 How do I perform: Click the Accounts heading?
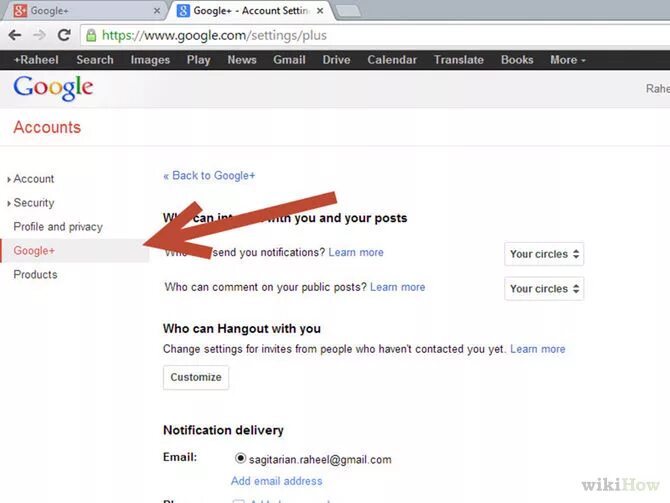coord(47,127)
